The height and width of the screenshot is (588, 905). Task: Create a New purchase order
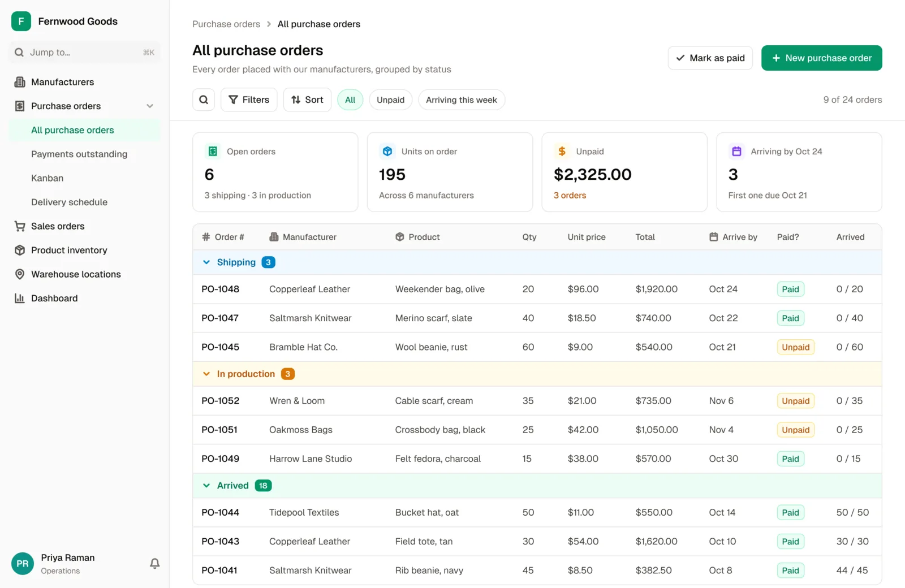pyautogui.click(x=822, y=58)
